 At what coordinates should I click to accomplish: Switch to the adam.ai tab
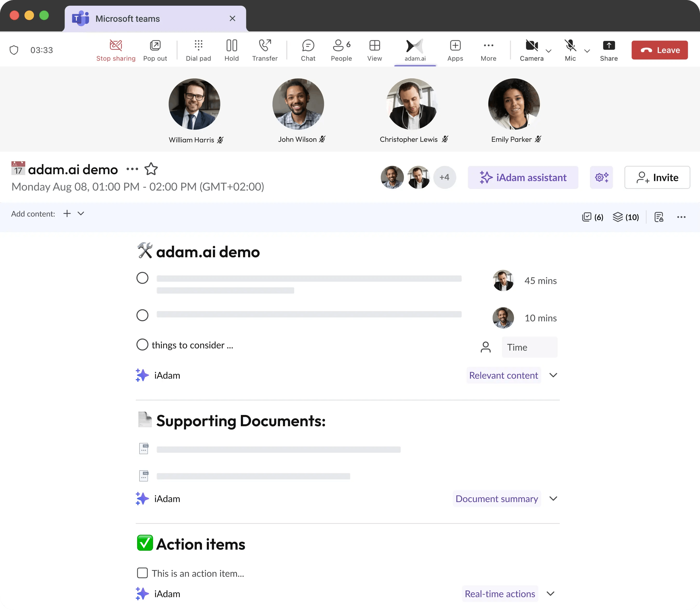click(414, 50)
